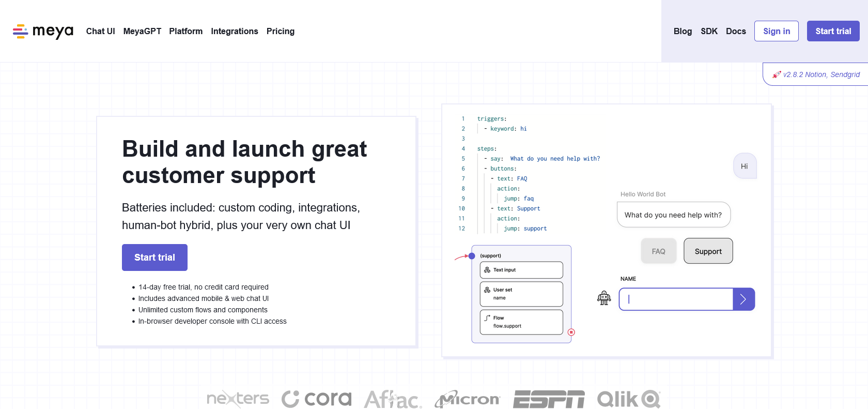This screenshot has width=868, height=409.
Task: Click the User set node's component icon
Action: coord(487,290)
